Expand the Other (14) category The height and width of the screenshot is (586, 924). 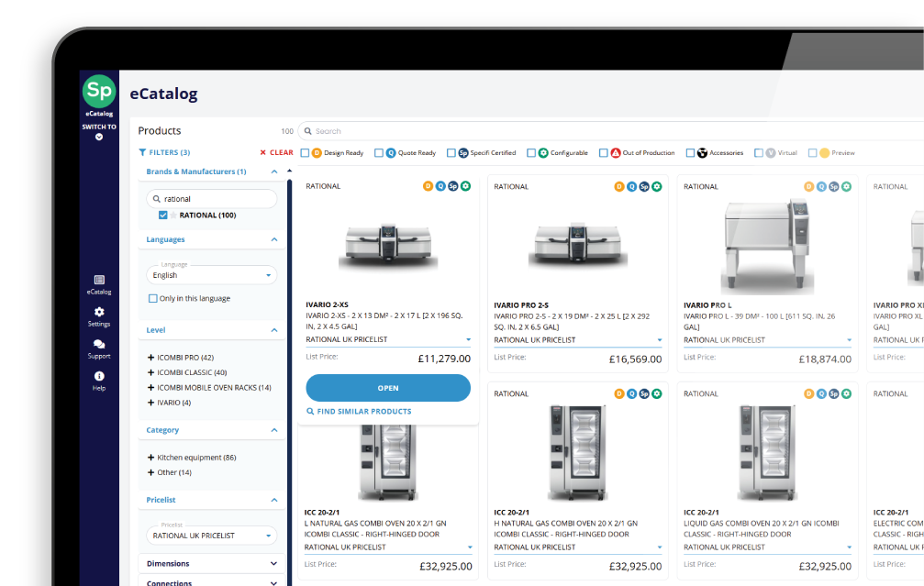150,472
